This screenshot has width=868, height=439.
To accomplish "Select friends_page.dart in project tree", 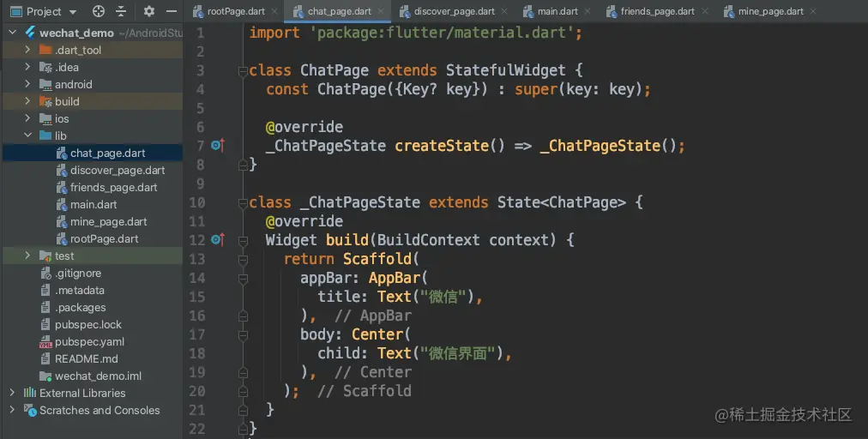I will pos(93,187).
